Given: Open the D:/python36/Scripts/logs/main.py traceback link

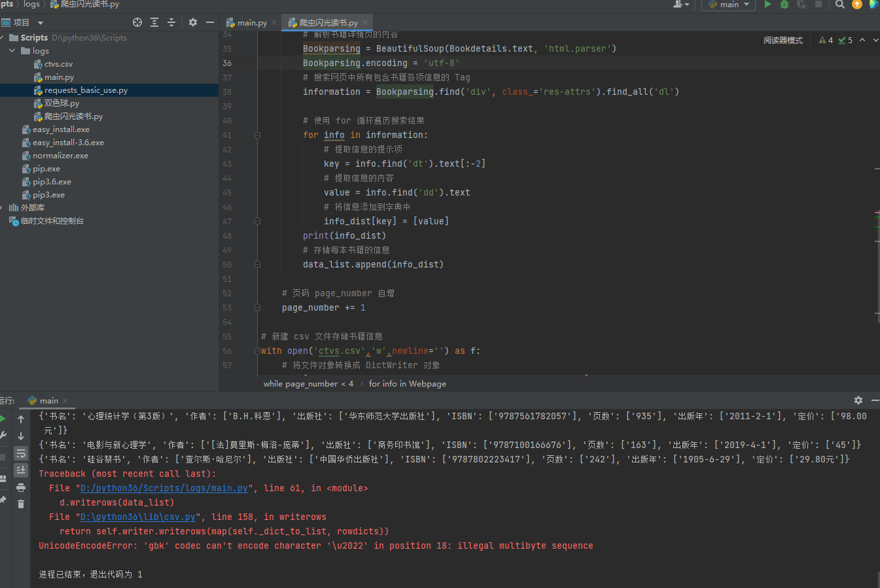Looking at the screenshot, I should coord(164,488).
